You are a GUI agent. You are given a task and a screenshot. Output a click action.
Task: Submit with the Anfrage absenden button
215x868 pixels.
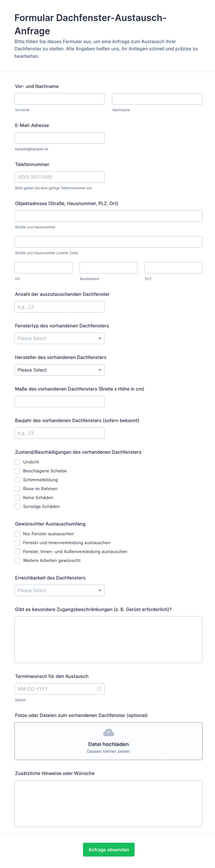[x=109, y=849]
